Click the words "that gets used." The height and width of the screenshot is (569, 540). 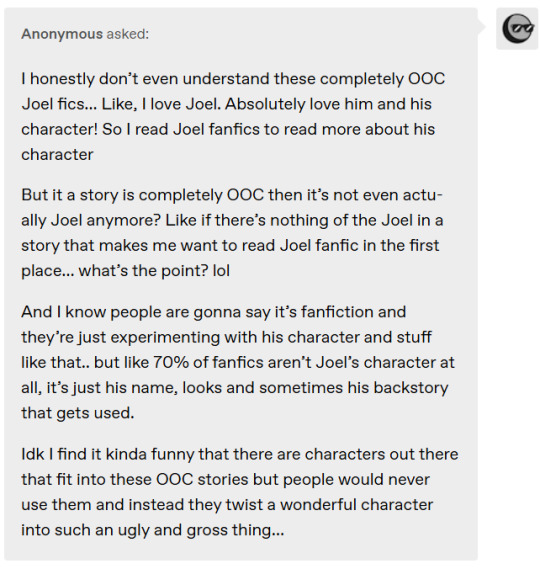point(78,413)
